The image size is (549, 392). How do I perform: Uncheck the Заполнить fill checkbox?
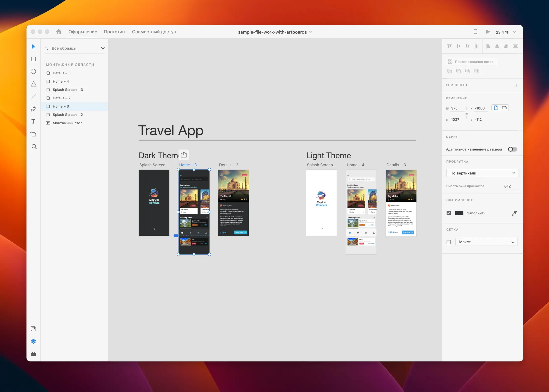coord(449,213)
